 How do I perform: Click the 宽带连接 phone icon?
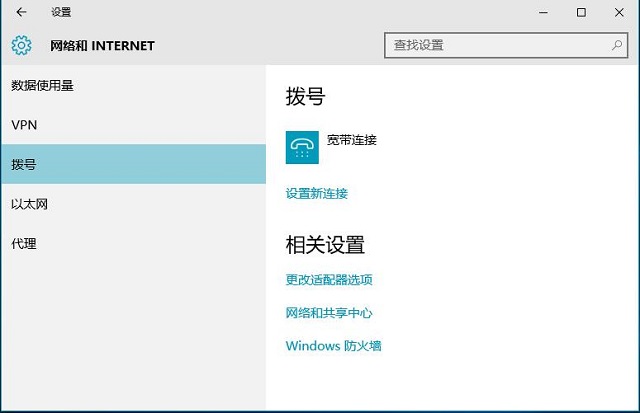(301, 146)
